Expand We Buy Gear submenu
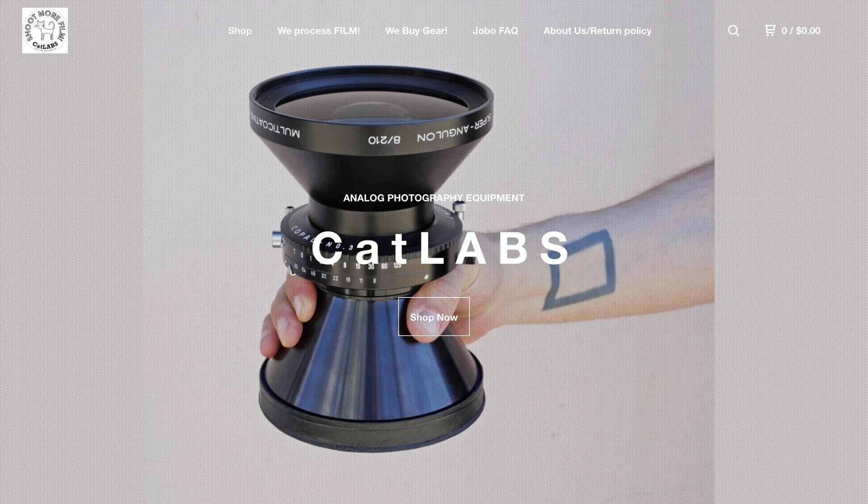 pos(417,31)
